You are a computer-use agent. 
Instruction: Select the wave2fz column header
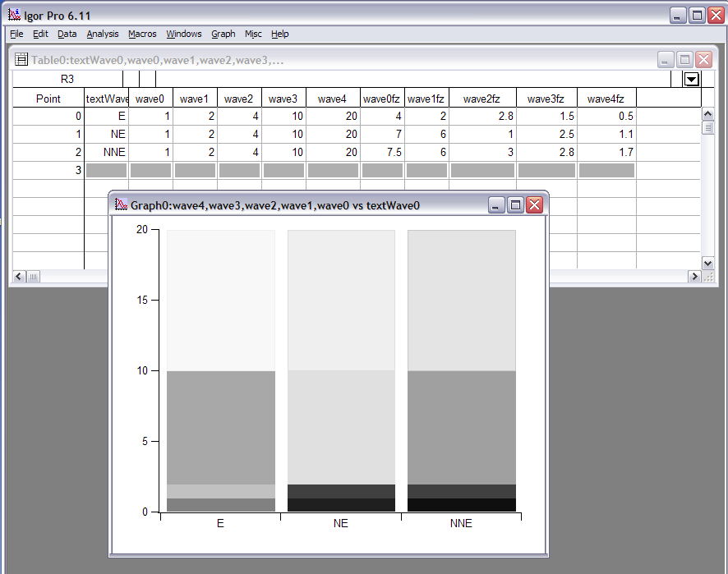coord(481,99)
